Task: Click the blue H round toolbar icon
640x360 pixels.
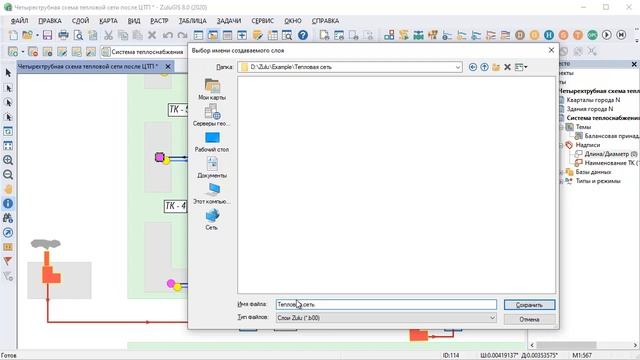Action: tap(549, 35)
